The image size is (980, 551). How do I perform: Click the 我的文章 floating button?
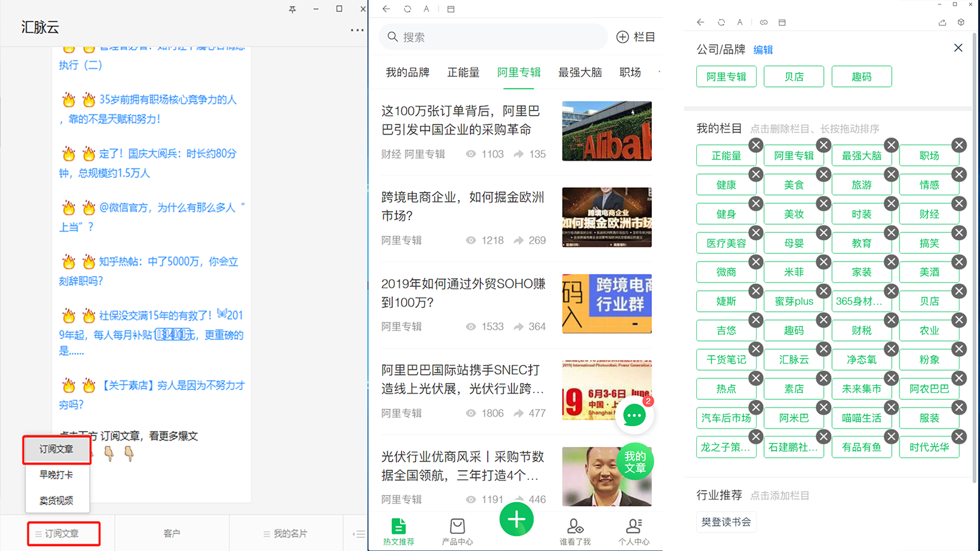[634, 461]
